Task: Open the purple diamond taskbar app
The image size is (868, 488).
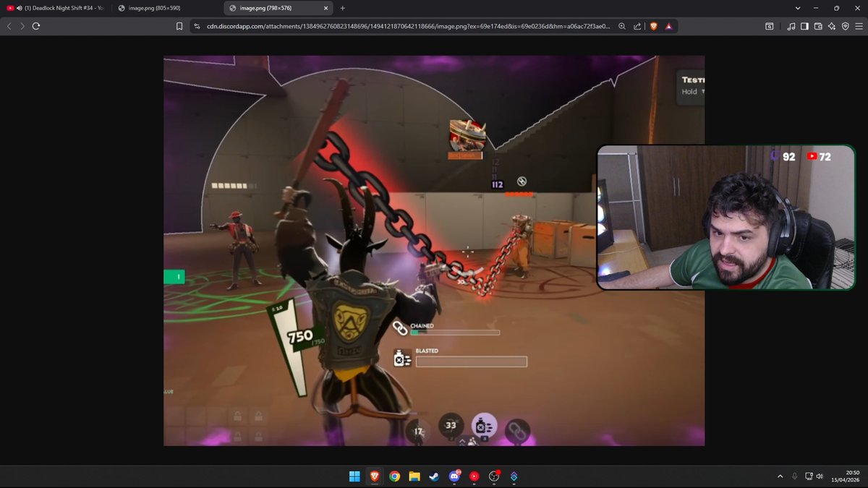Action: tap(514, 476)
